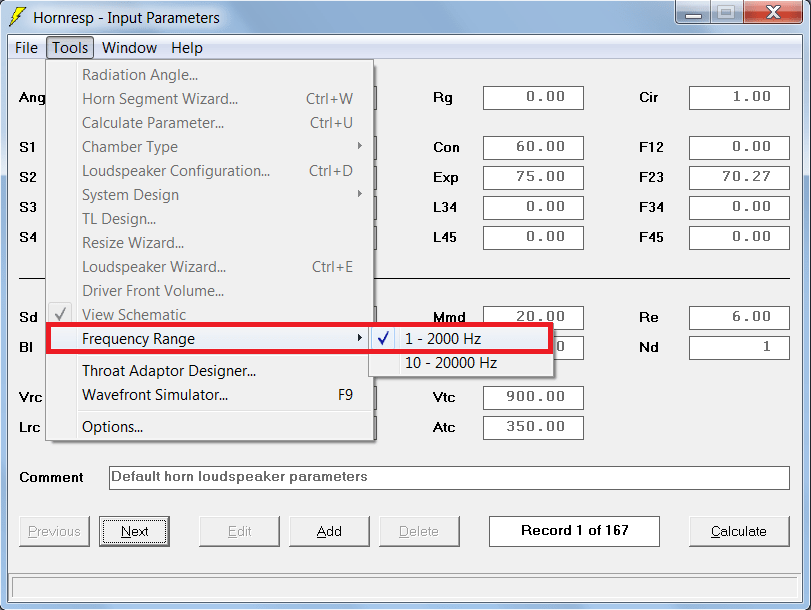Screen dimensions: 811x610
Task: Open Throat Adaptor Designer from Tools menu
Action: point(209,371)
